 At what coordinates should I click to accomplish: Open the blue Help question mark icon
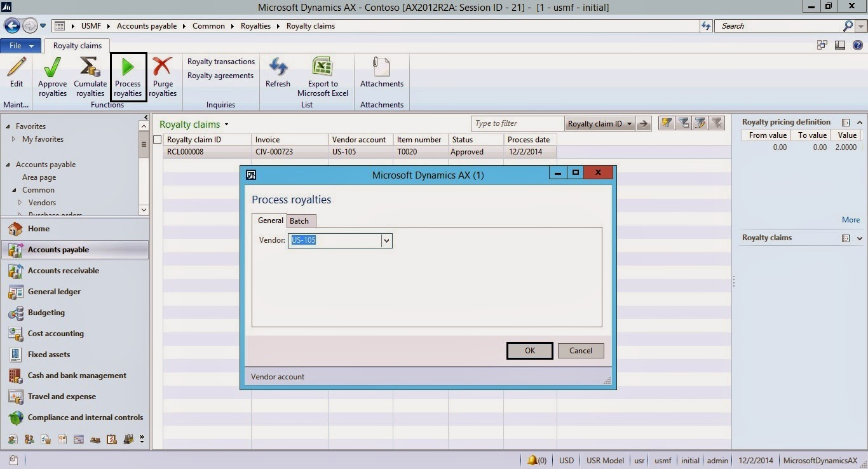(x=858, y=44)
